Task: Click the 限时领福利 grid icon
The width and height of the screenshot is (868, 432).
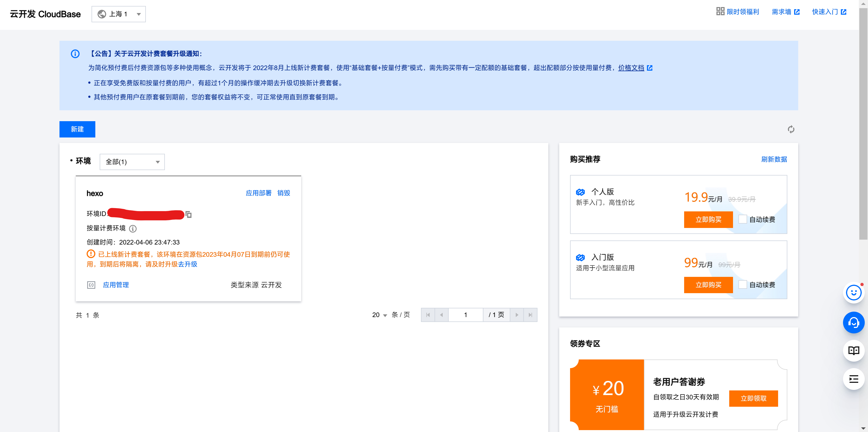Action: [x=720, y=11]
